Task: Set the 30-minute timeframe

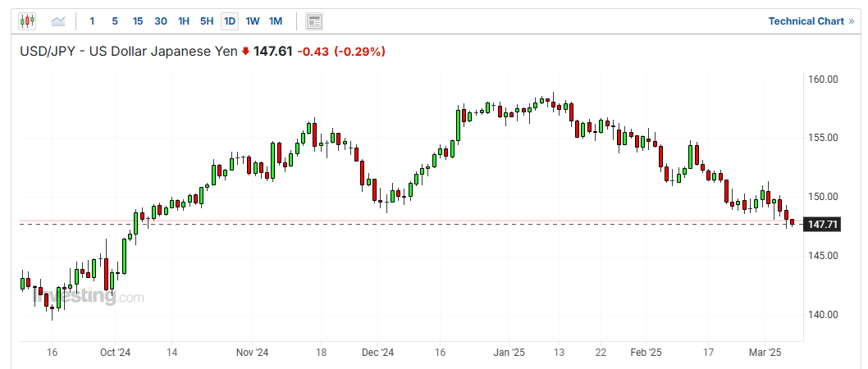Action: (x=161, y=21)
